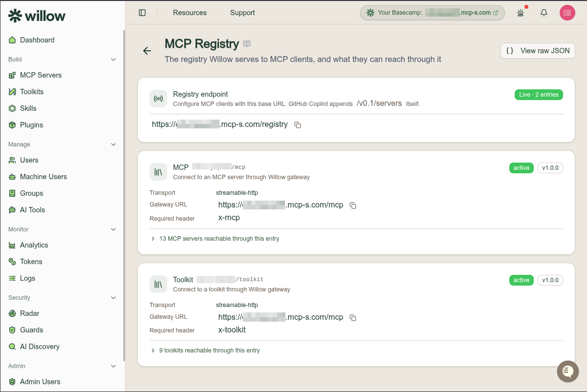Expand 13 MCP servers reachable list
The height and width of the screenshot is (392, 587).
click(216, 239)
